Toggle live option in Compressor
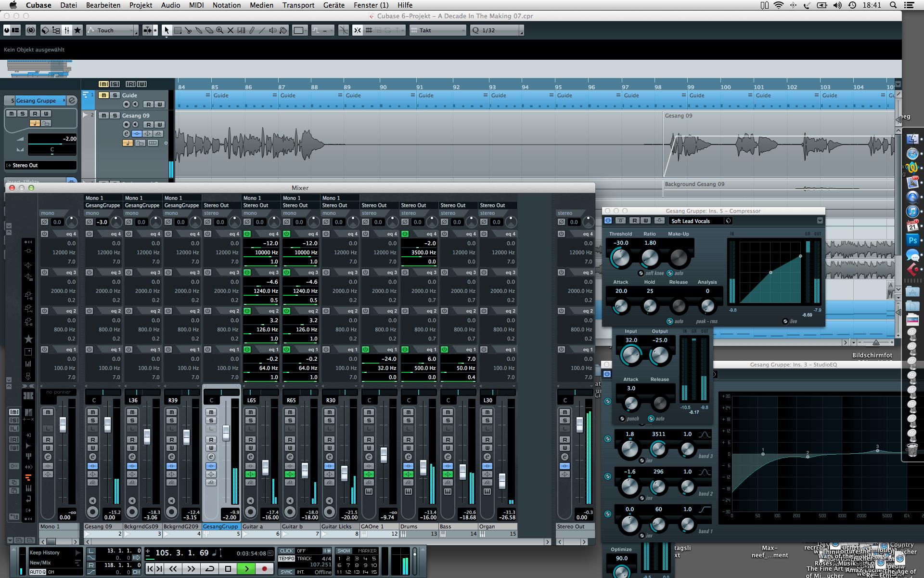 pyautogui.click(x=785, y=321)
